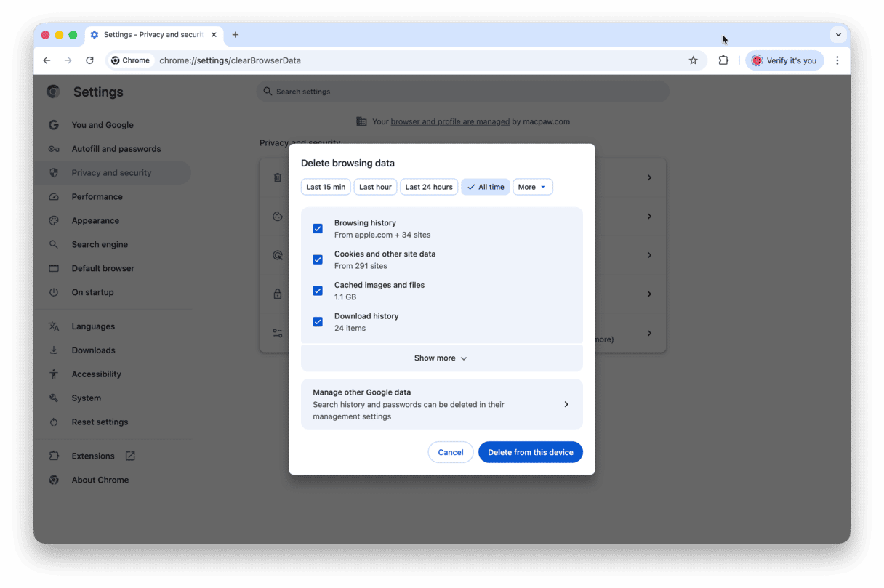Image resolution: width=884 pixels, height=588 pixels.
Task: Switch to the Privacy and security section
Action: (111, 172)
